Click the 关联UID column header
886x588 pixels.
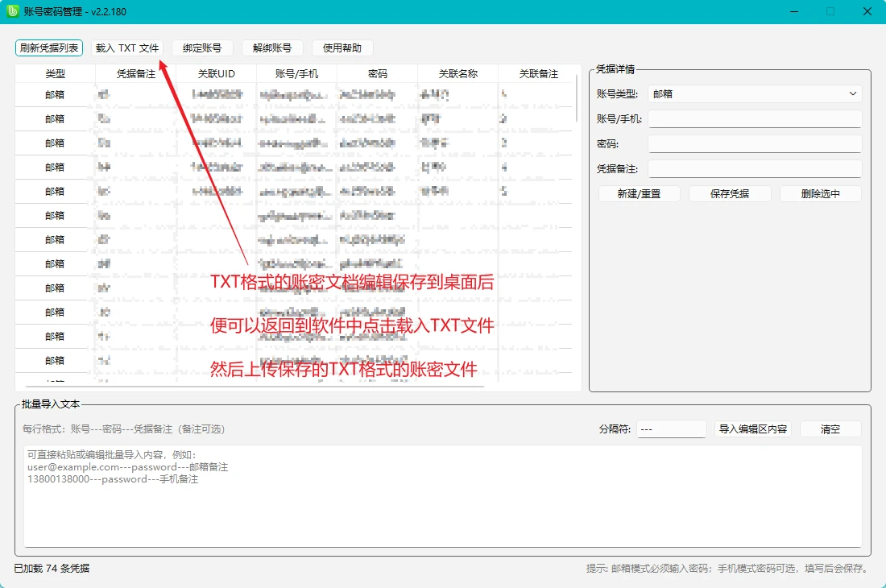point(217,73)
